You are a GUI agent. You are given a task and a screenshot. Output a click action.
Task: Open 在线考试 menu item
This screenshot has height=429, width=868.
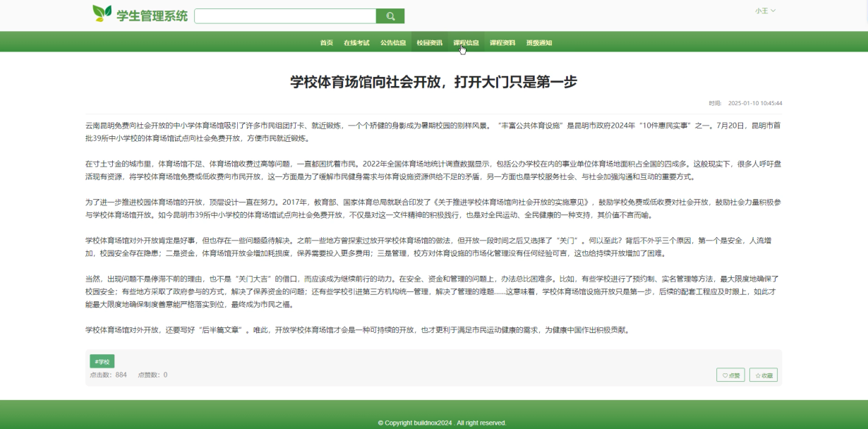click(x=356, y=42)
